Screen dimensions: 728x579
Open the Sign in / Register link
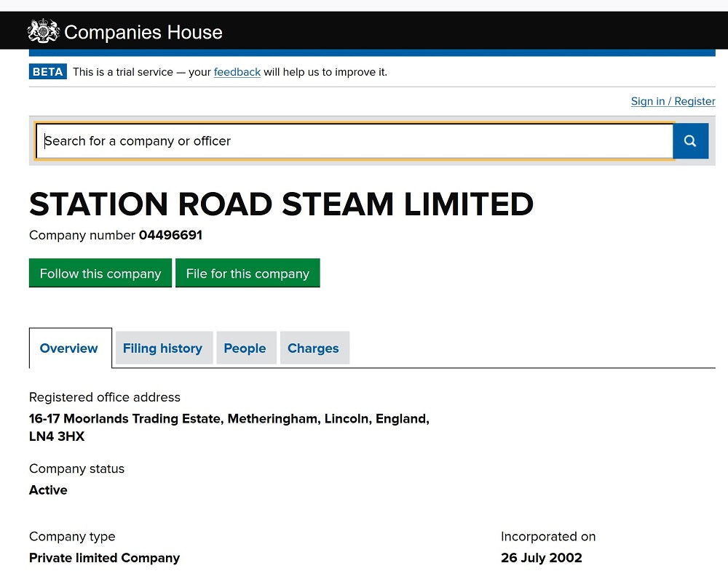(x=673, y=101)
